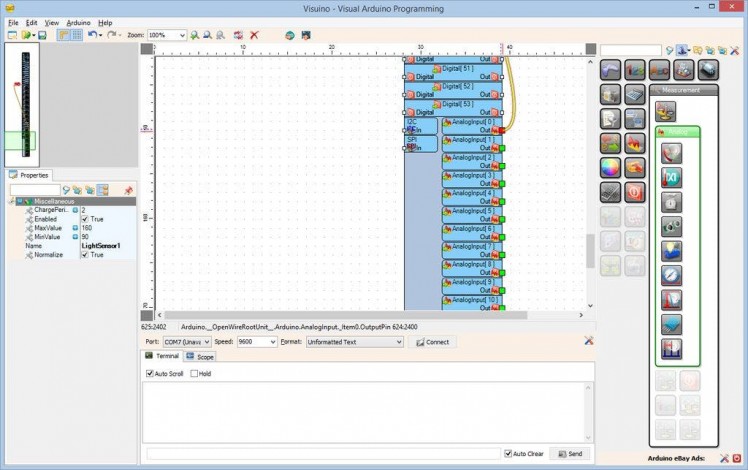Click the Connect button
The image size is (748, 470).
click(432, 342)
